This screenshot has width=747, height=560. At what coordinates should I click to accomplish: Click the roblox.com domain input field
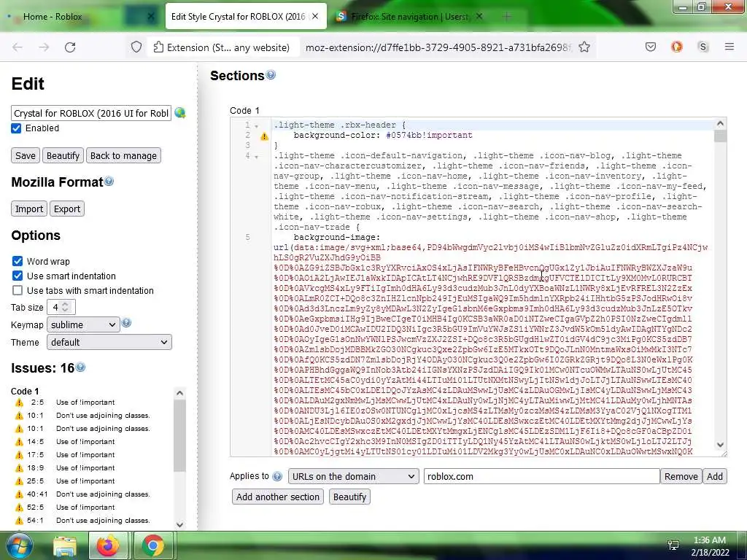[x=542, y=476]
